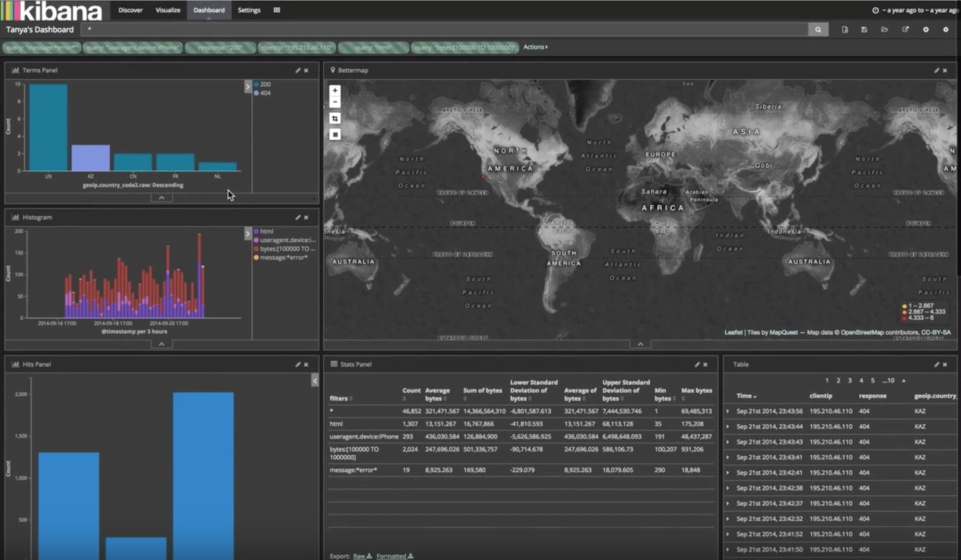Share the dashboard with the share icon

(x=906, y=29)
